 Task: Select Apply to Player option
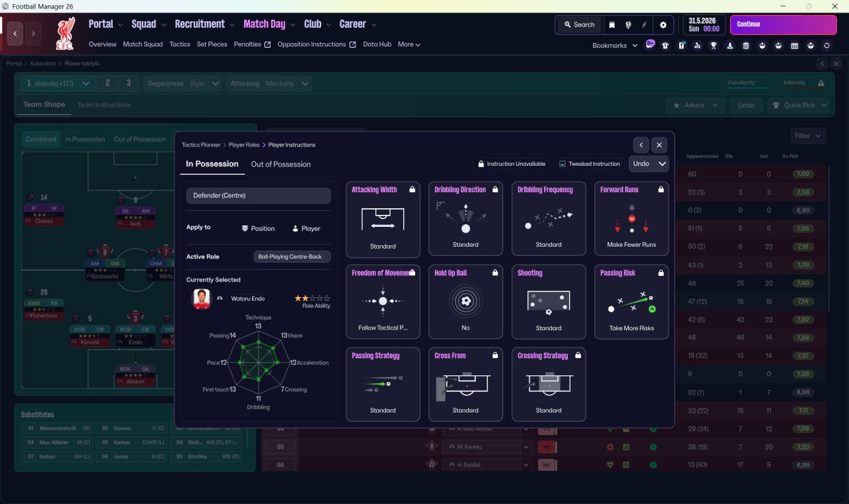pyautogui.click(x=306, y=228)
